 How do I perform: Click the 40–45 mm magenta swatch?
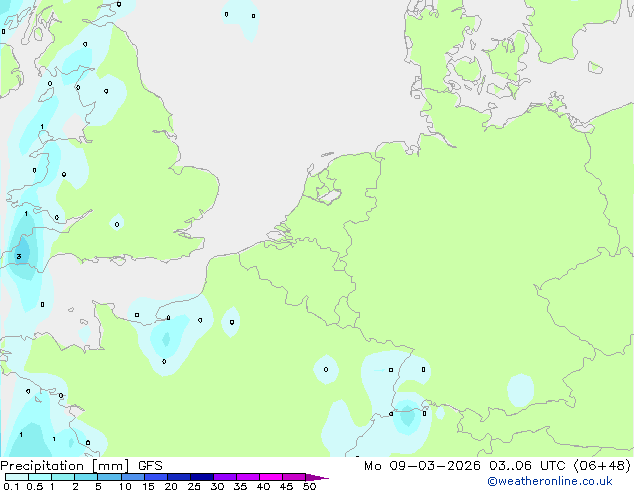click(x=271, y=477)
